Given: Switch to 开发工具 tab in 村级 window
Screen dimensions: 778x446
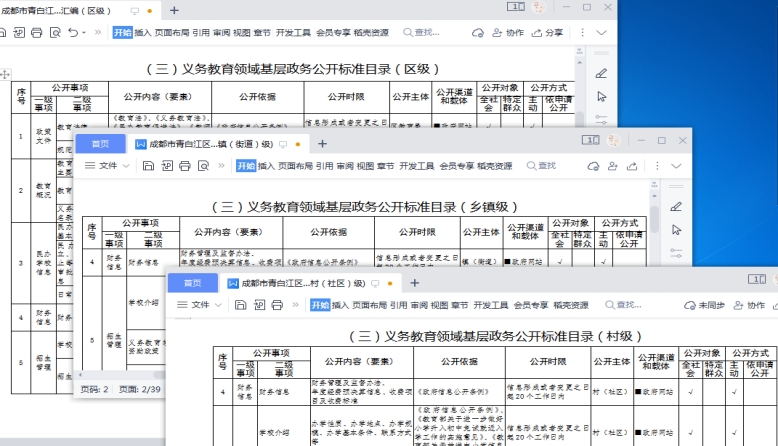Looking at the screenshot, I should coord(491,305).
